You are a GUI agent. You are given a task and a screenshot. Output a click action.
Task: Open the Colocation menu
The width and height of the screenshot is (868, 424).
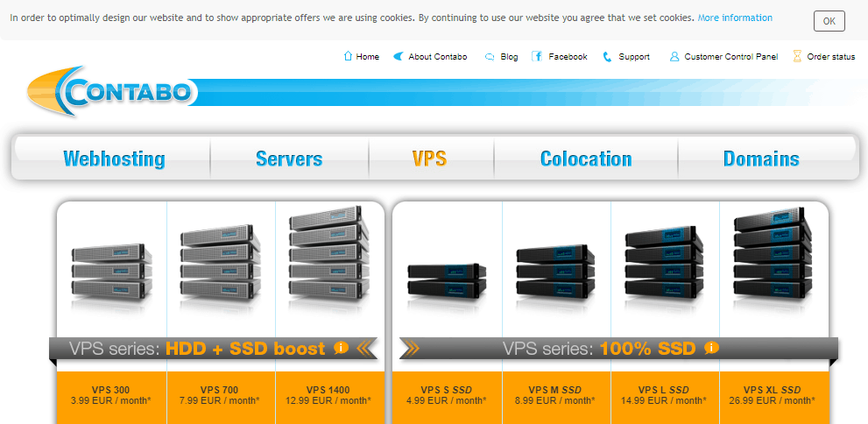(x=586, y=159)
